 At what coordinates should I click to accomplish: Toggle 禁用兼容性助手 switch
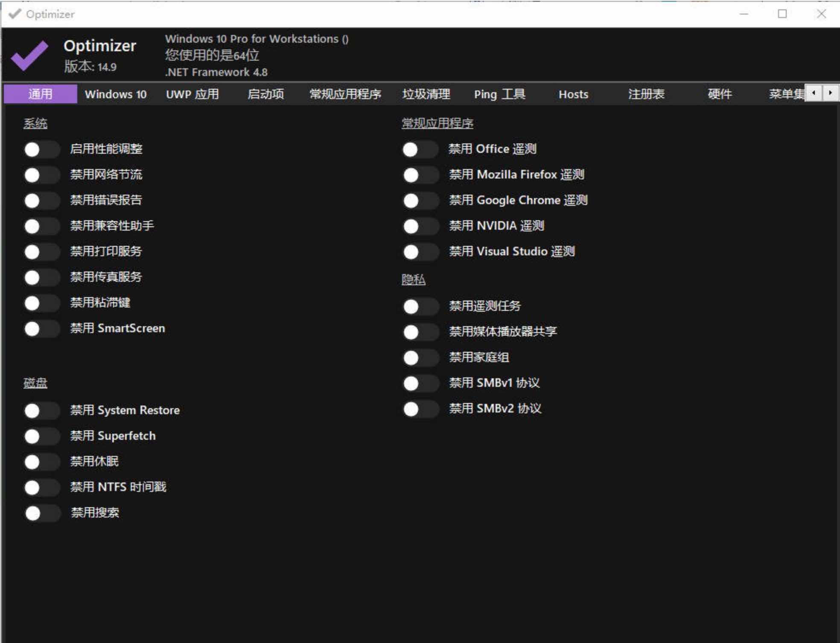click(x=41, y=226)
